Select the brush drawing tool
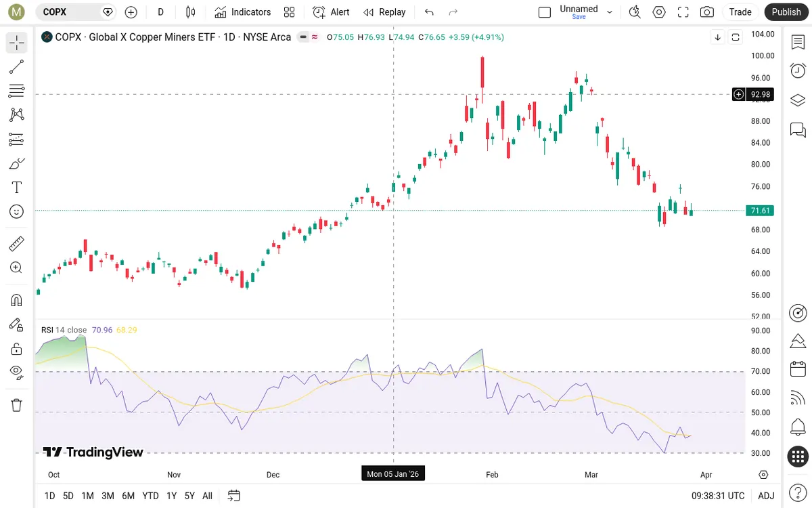 [16, 163]
